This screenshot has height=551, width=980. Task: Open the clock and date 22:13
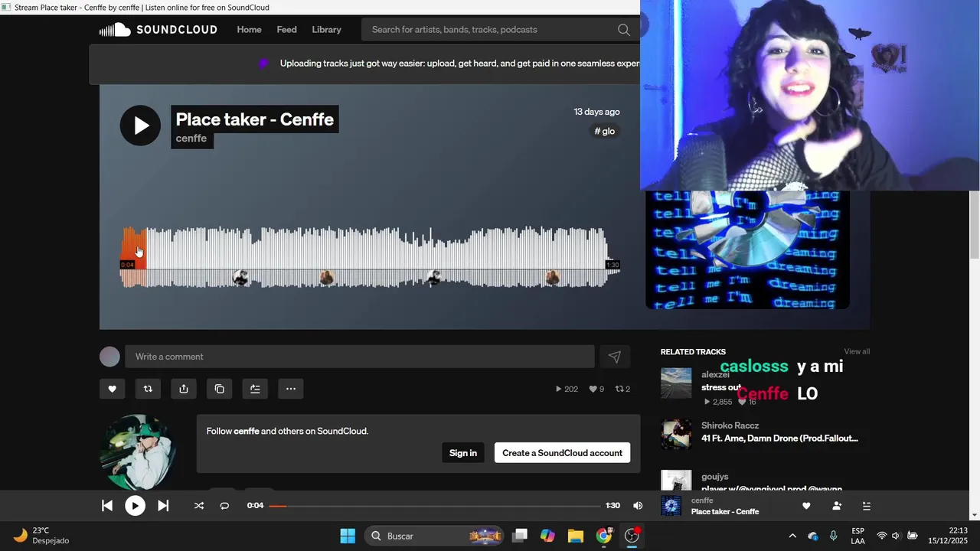tap(948, 536)
